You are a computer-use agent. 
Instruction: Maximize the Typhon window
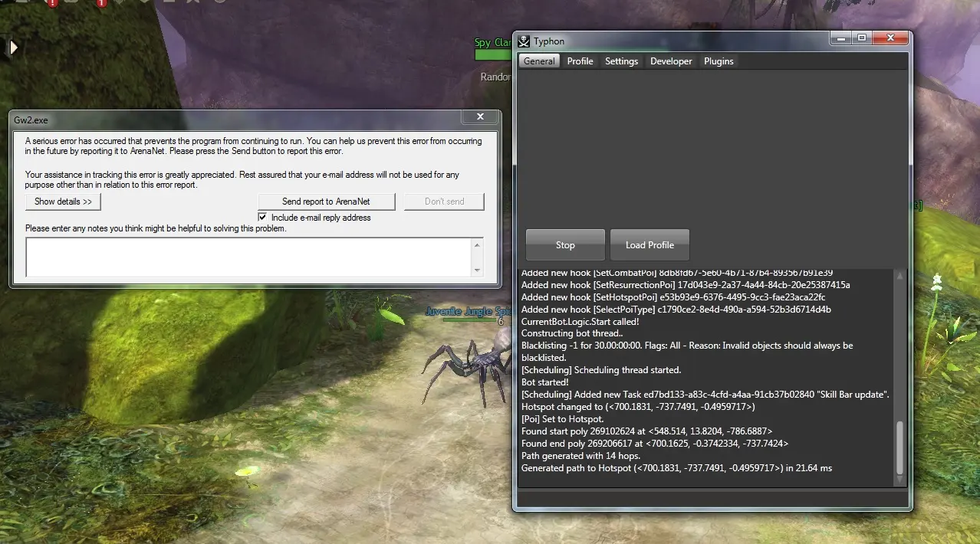[x=862, y=38]
